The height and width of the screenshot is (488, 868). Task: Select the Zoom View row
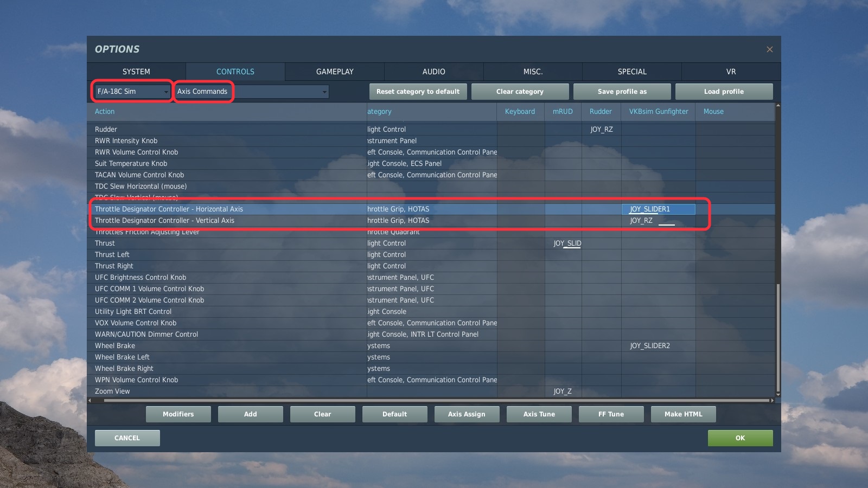pyautogui.click(x=431, y=391)
